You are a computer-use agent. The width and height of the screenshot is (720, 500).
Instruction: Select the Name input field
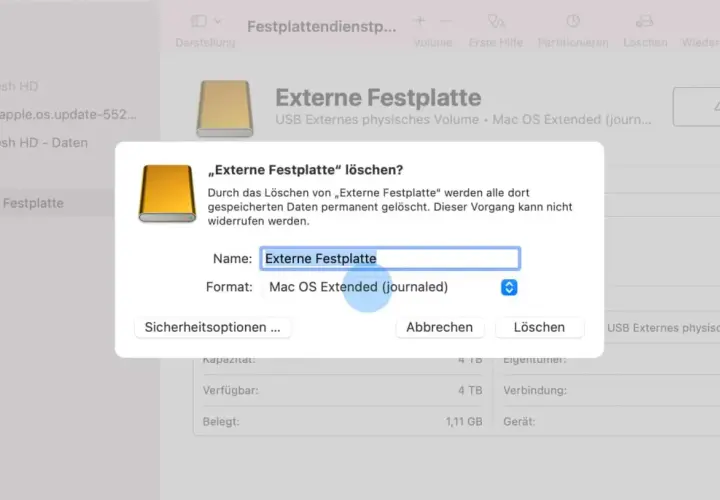point(390,258)
